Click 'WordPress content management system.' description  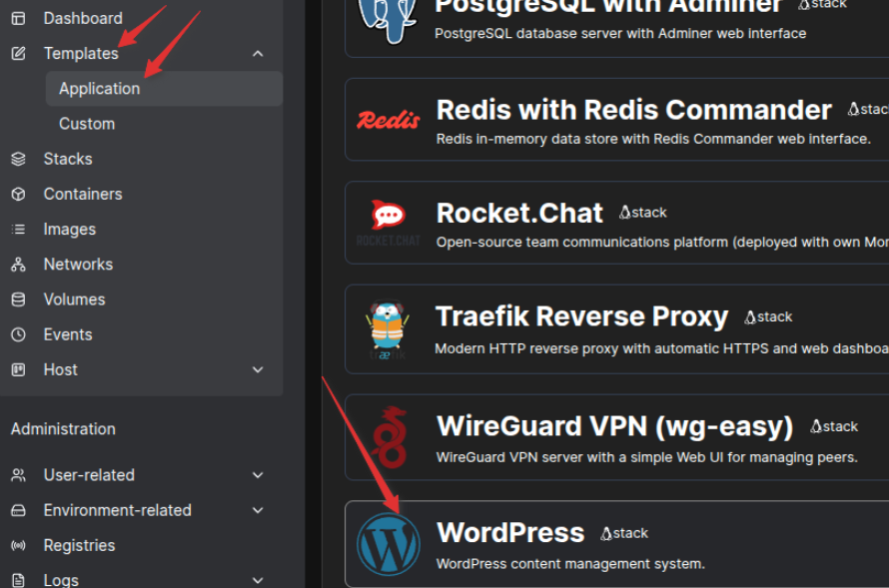point(570,564)
